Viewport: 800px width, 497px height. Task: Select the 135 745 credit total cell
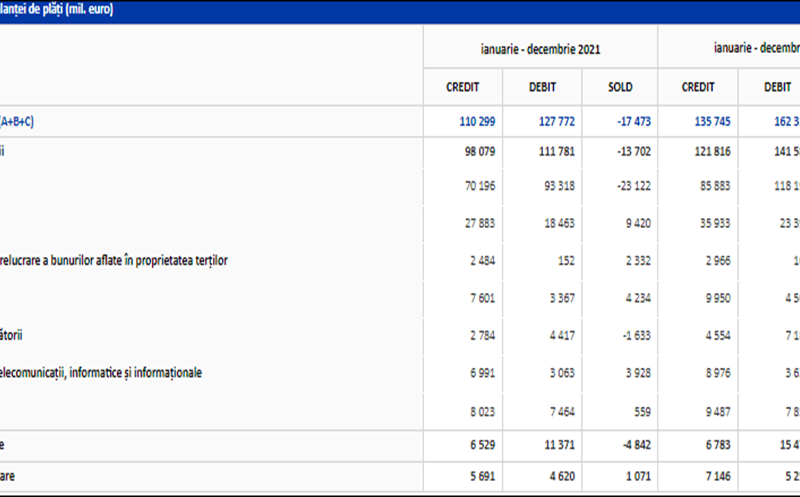[x=698, y=121]
